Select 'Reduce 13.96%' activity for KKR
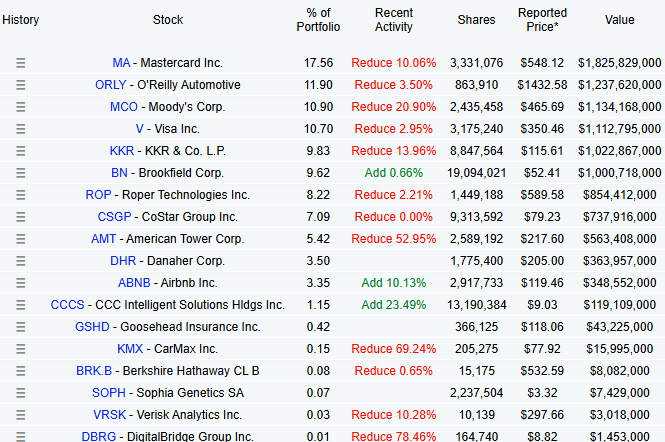The height and width of the screenshot is (442, 665). coord(394,151)
